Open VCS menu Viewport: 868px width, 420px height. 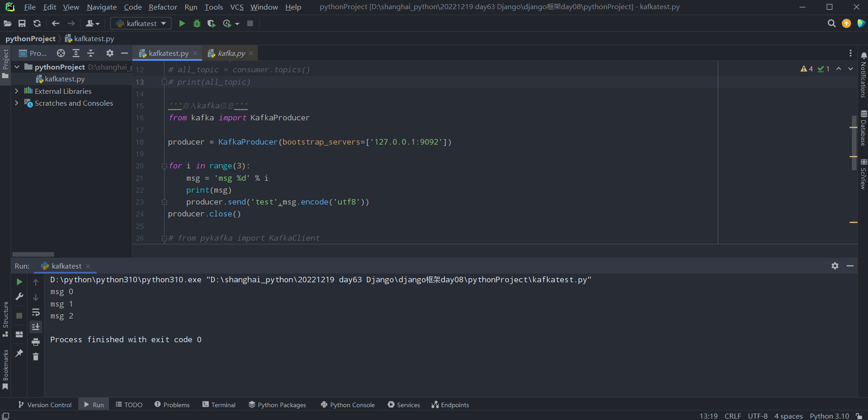pyautogui.click(x=237, y=7)
